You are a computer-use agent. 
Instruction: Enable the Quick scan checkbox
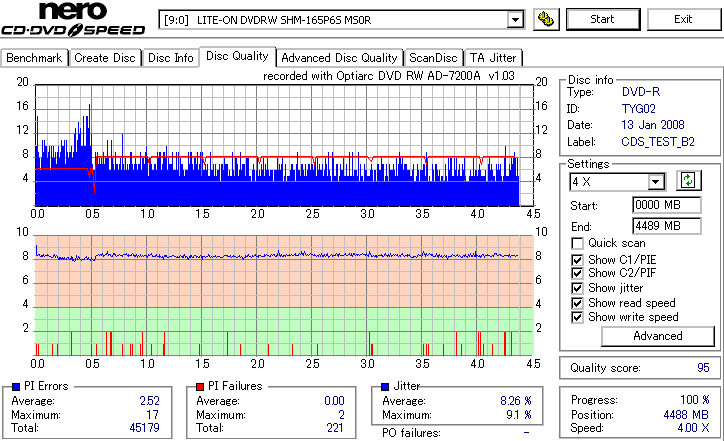577,243
